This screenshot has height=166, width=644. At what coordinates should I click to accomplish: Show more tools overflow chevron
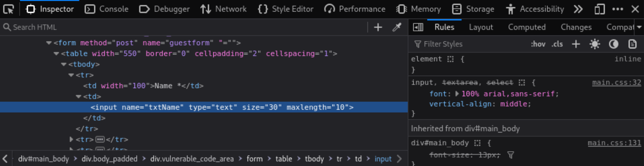pos(578,9)
